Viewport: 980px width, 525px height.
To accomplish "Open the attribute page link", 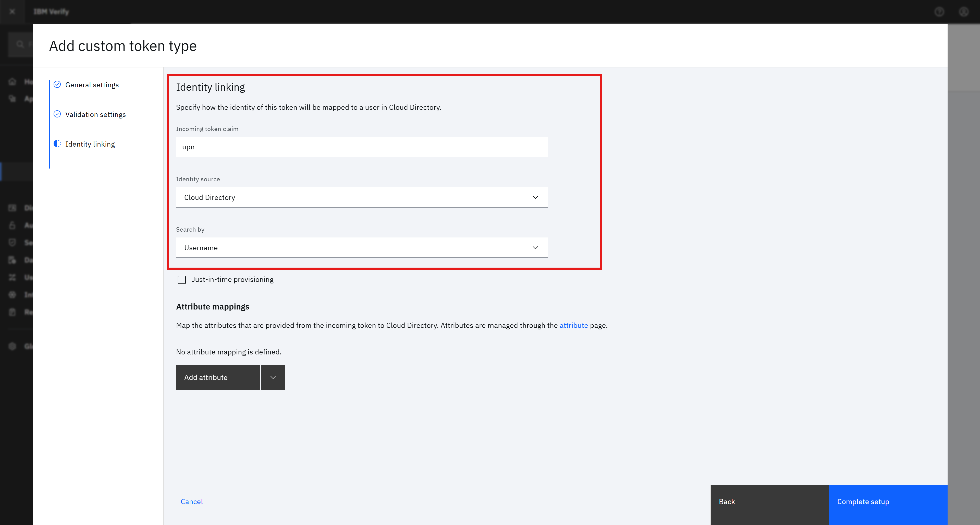I will (573, 326).
